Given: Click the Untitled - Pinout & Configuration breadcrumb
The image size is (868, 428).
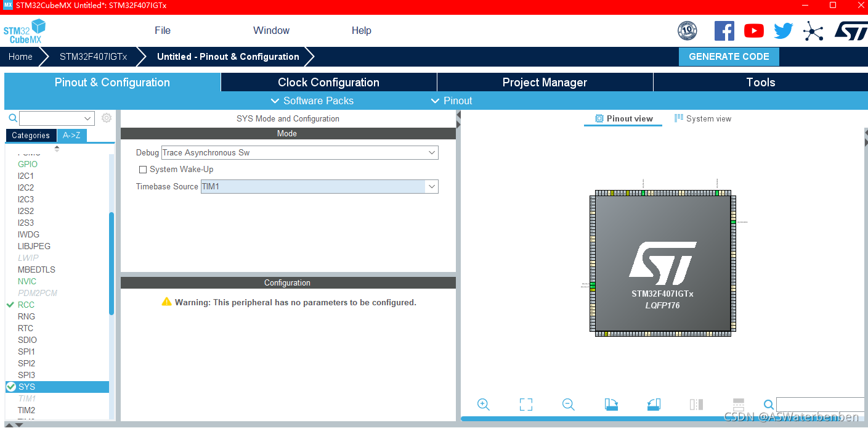Looking at the screenshot, I should point(228,57).
